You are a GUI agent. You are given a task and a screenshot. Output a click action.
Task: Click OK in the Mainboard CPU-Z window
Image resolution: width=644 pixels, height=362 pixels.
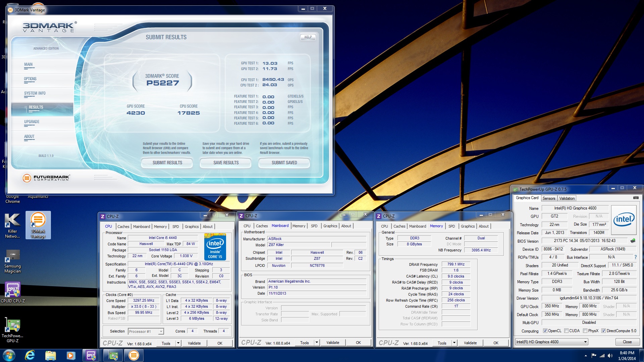[358, 343]
